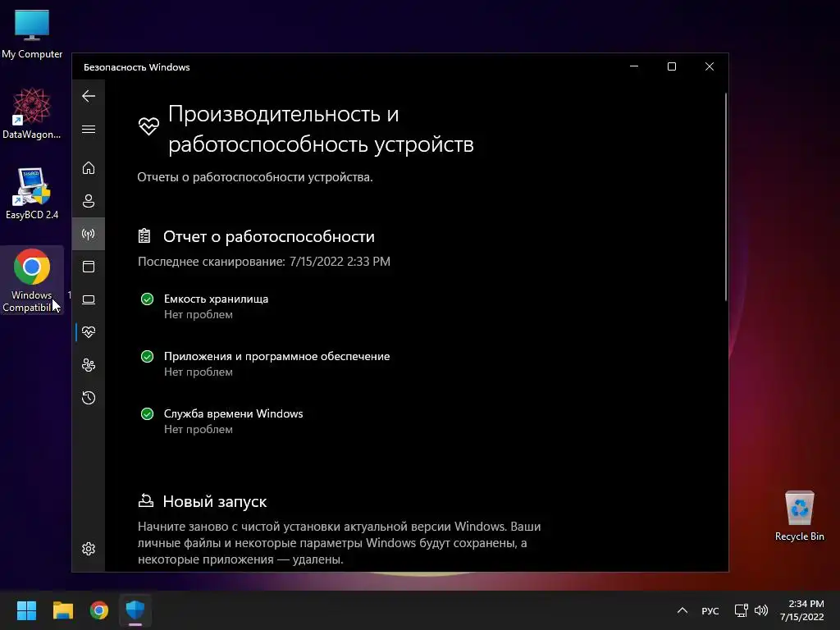840x630 pixels.
Task: Show hidden icons in system tray
Action: point(682,610)
